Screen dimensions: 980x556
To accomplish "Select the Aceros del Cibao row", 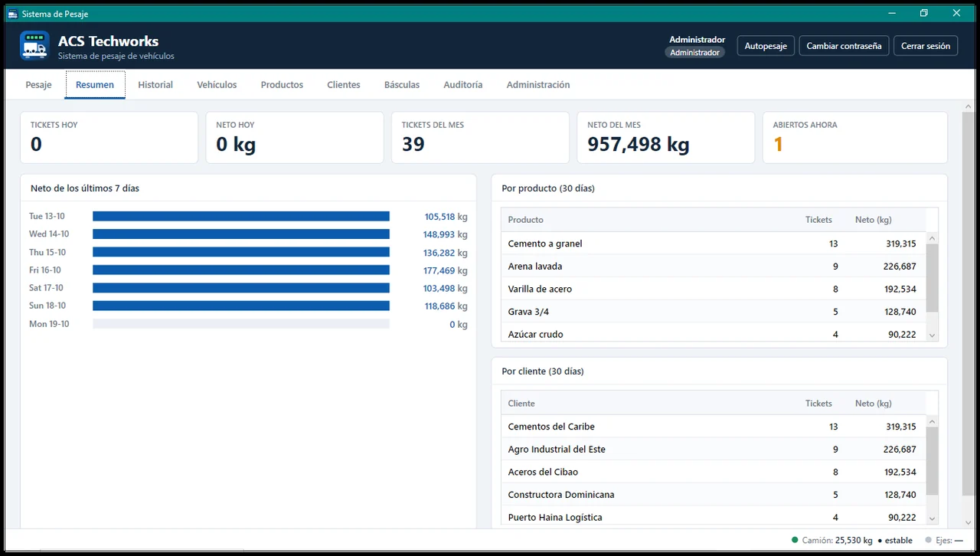I will pyautogui.click(x=714, y=472).
